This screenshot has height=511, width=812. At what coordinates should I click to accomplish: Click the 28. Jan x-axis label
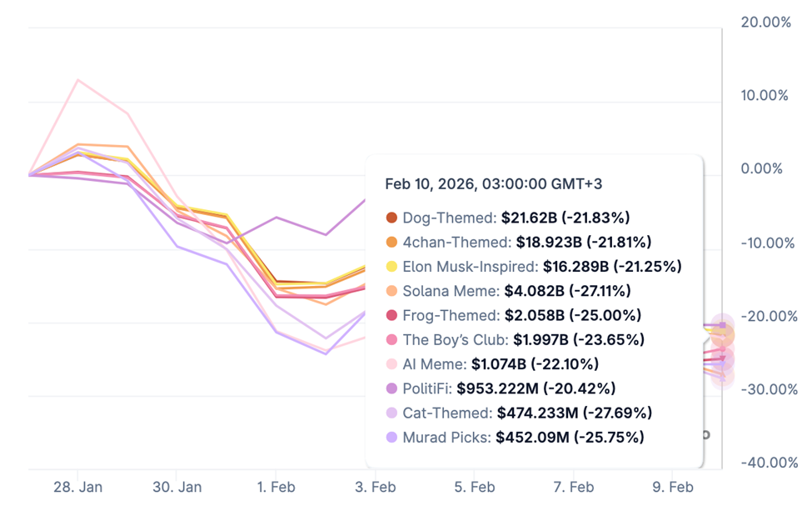[x=77, y=487]
